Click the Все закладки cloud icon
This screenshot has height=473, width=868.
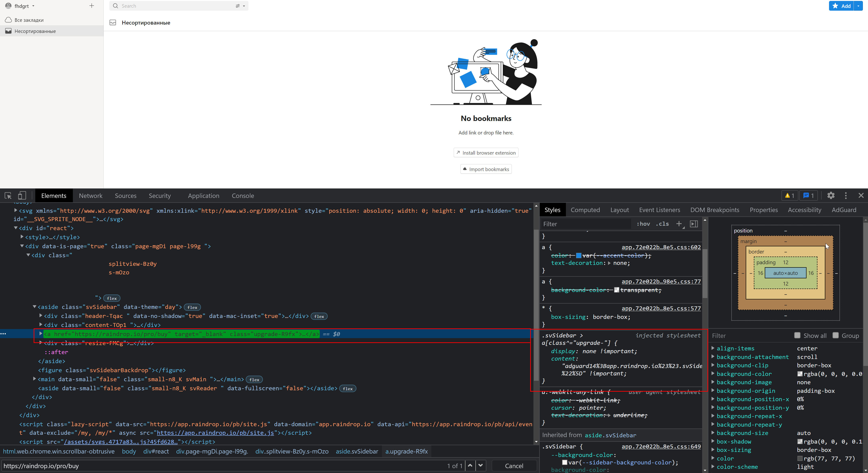[8, 20]
